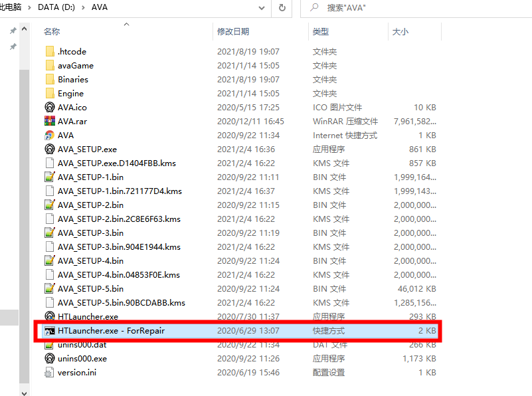Click the Binaries folder icon

pos(50,79)
